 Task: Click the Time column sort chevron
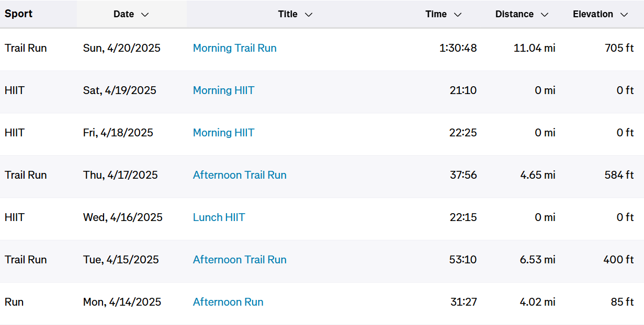point(458,15)
